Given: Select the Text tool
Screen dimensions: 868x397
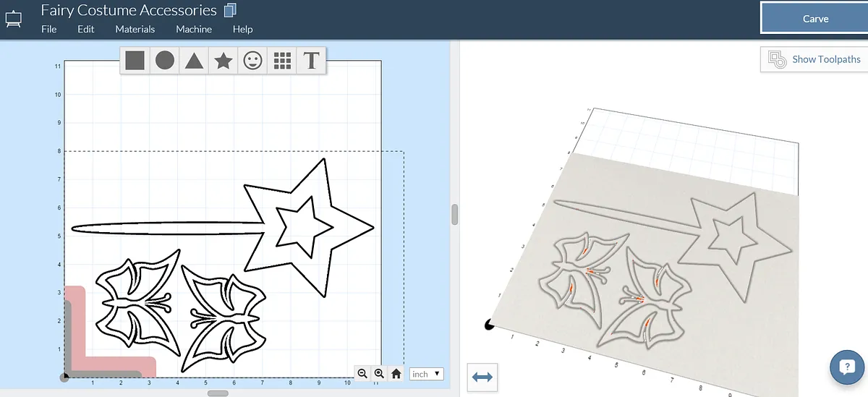Looking at the screenshot, I should (x=312, y=61).
